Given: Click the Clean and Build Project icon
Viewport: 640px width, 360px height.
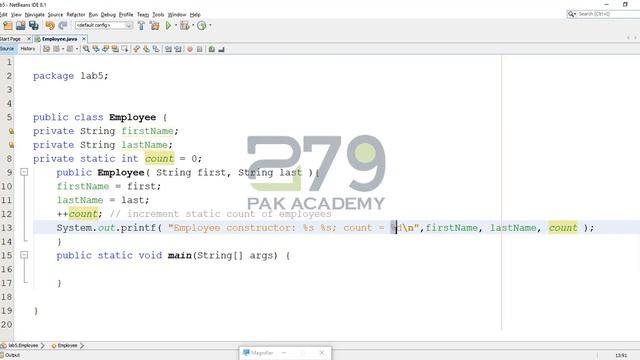Looking at the screenshot, I should [x=155, y=25].
